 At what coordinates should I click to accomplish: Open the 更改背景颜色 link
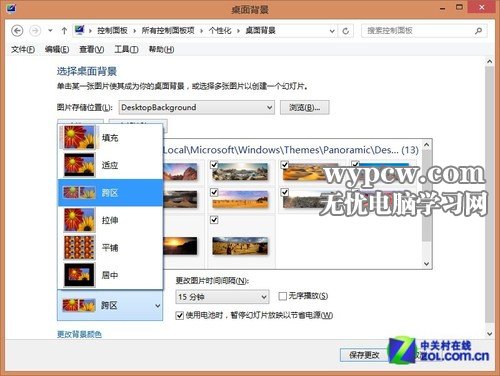[x=79, y=334]
